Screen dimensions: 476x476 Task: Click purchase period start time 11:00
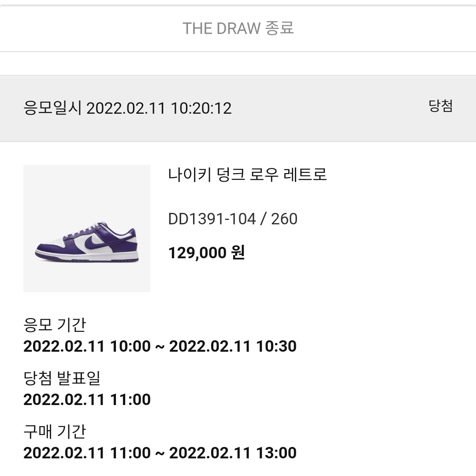pos(130,453)
